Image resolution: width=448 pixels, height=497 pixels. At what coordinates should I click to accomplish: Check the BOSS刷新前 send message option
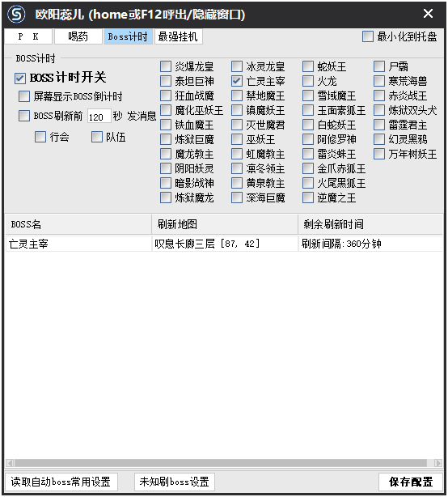24,116
